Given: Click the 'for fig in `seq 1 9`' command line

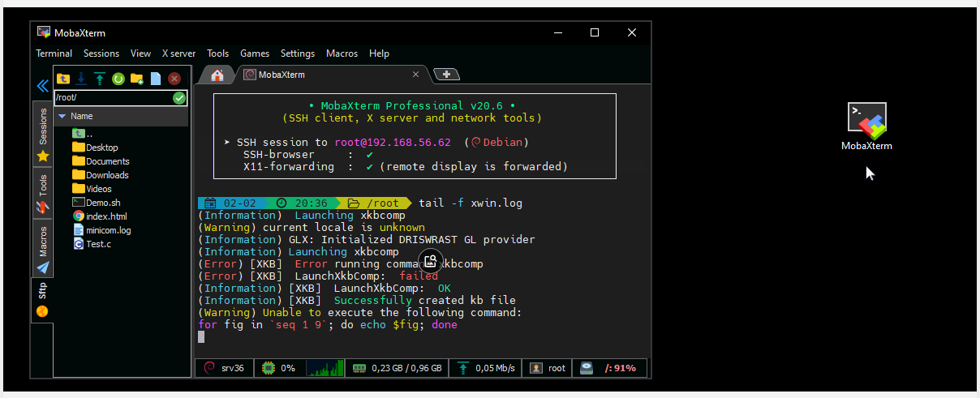Looking at the screenshot, I should (x=328, y=324).
